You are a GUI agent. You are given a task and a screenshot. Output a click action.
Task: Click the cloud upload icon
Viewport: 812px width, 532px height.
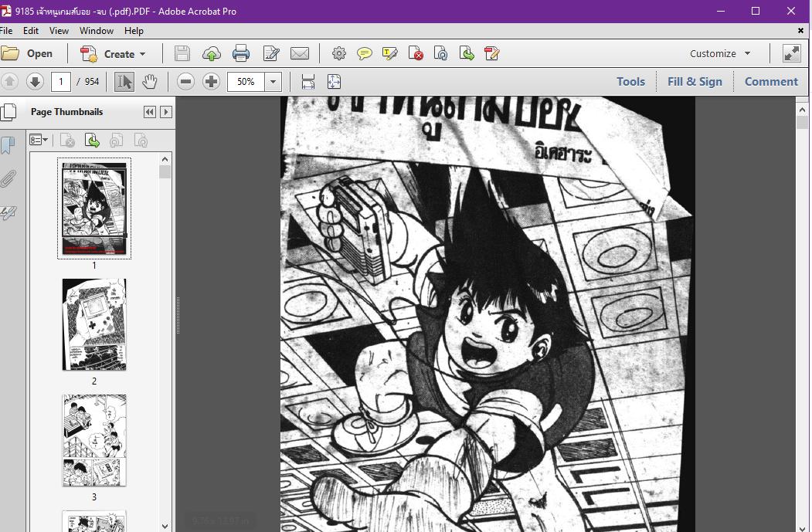[x=211, y=53]
